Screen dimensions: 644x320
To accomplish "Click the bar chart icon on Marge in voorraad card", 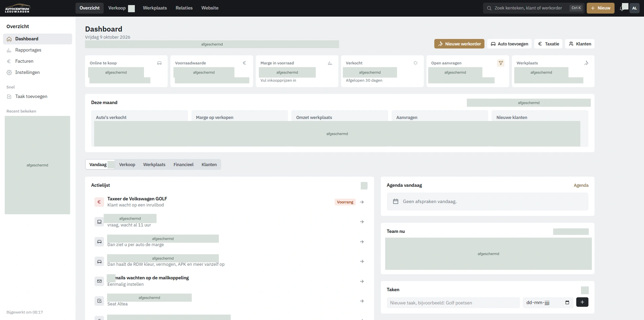I will tap(330, 63).
